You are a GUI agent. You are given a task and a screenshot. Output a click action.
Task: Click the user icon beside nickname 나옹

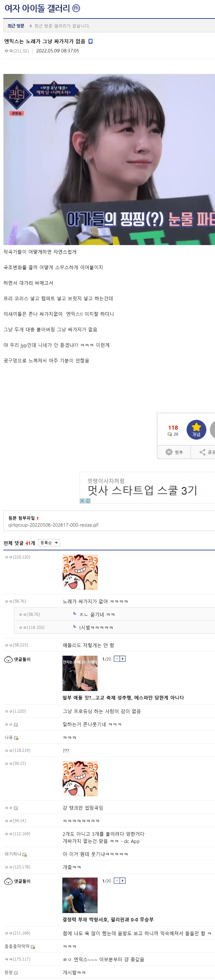pos(16,738)
